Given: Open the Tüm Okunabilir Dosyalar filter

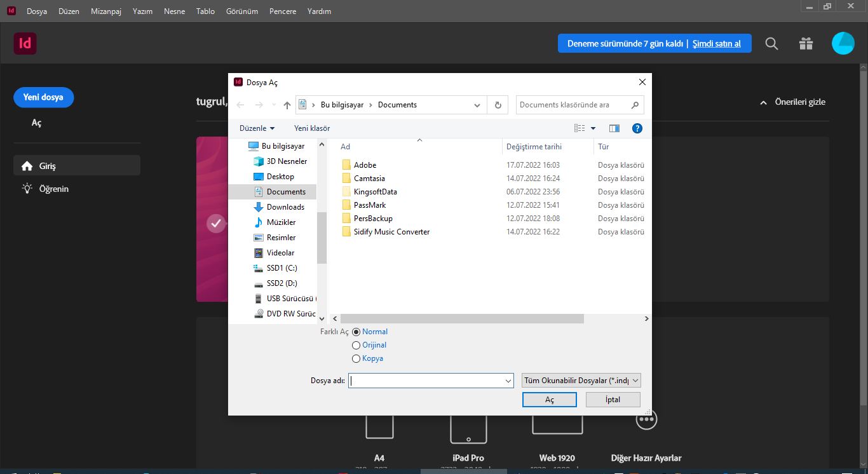Looking at the screenshot, I should pyautogui.click(x=581, y=381).
